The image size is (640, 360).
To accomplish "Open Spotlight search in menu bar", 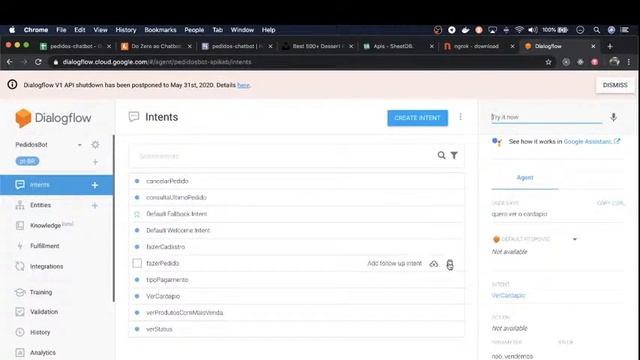I will [596, 30].
